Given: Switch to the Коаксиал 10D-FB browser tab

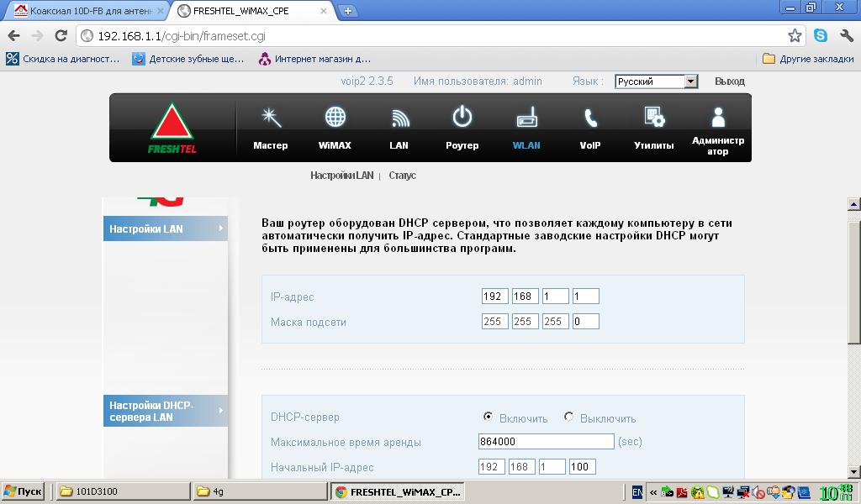Looking at the screenshot, I should coord(89,10).
